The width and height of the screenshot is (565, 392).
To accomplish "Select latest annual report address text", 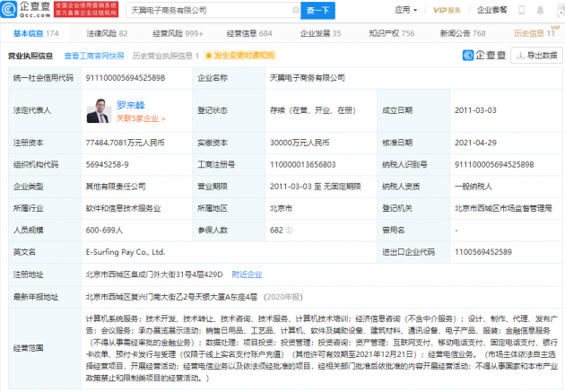I will click(x=171, y=297).
